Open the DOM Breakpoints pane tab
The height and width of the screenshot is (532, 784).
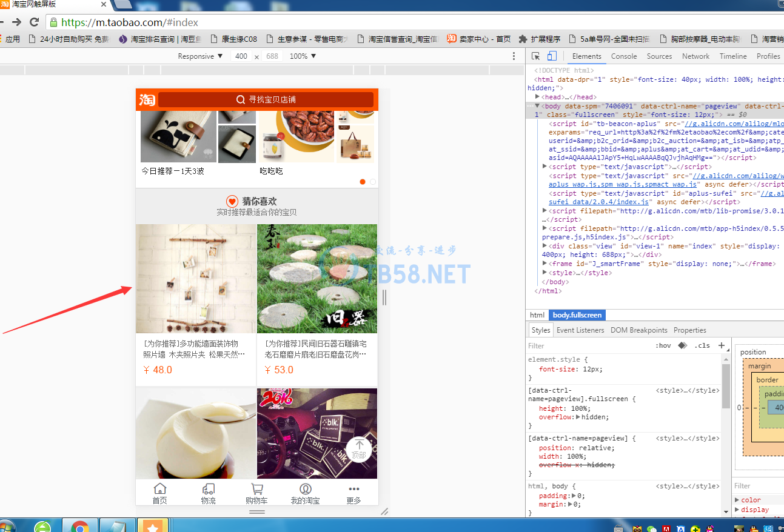638,330
